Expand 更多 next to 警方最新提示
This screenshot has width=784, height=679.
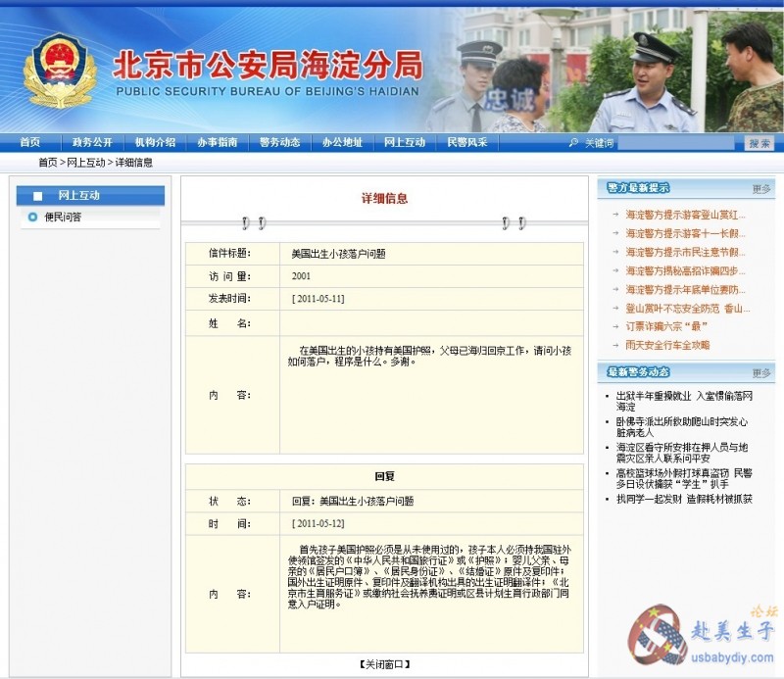760,188
